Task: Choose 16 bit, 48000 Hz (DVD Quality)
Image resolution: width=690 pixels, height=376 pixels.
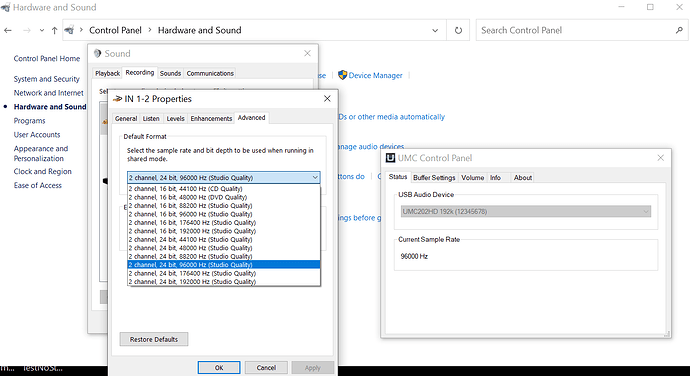Action: (224, 197)
